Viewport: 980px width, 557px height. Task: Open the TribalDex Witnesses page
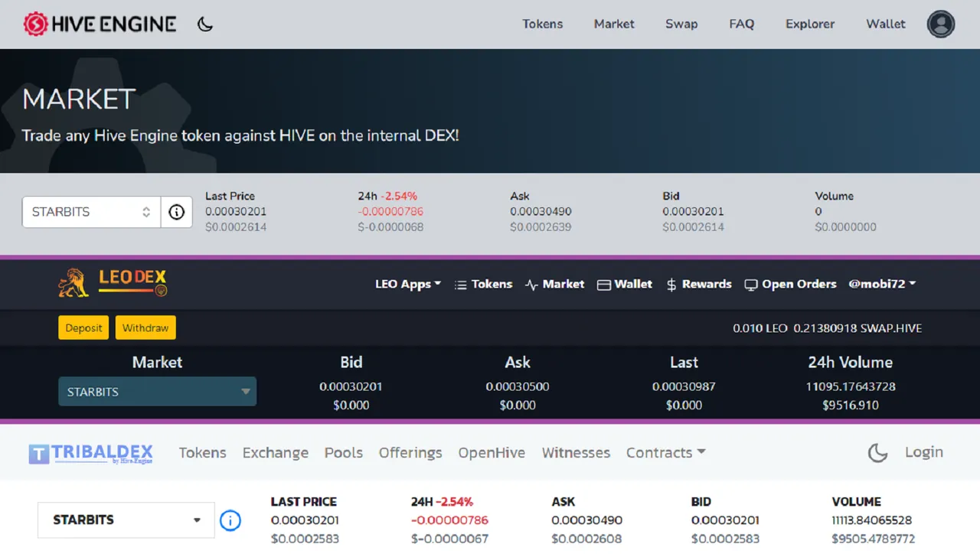(x=576, y=453)
